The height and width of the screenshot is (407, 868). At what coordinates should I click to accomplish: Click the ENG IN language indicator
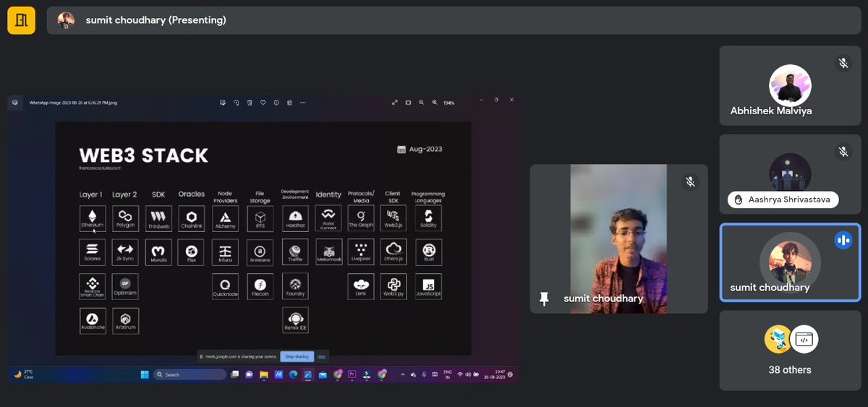[x=448, y=374]
